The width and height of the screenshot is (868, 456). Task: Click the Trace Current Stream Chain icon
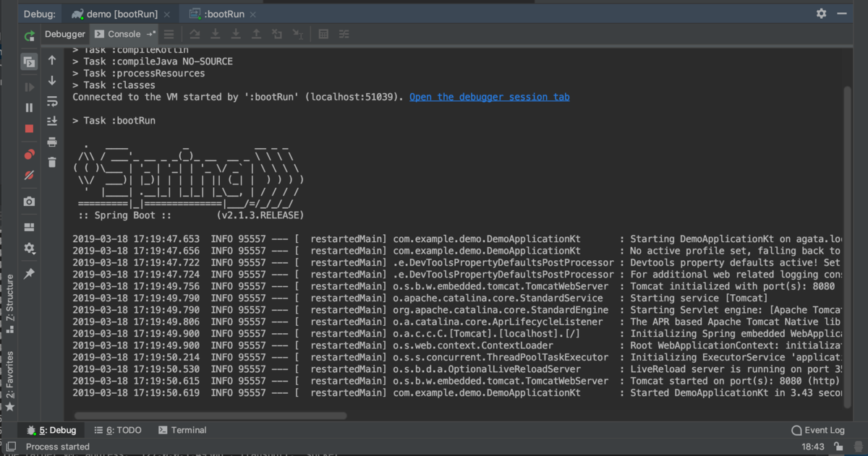[344, 34]
